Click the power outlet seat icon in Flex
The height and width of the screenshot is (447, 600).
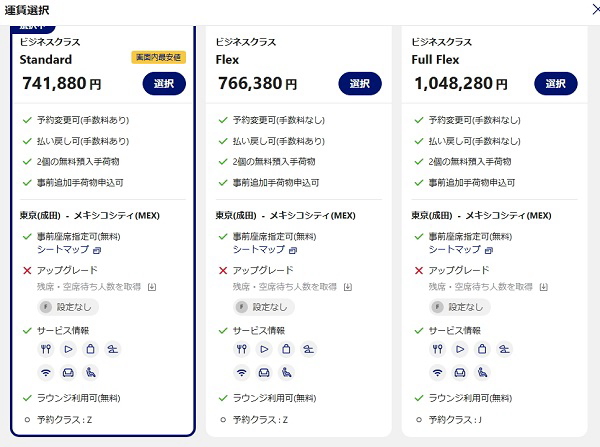(x=285, y=372)
